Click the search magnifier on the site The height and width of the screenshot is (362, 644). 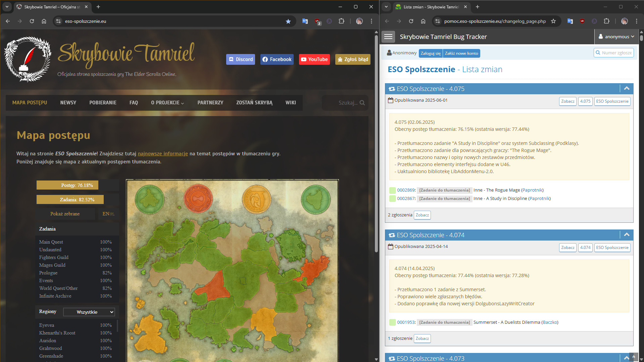(x=362, y=103)
